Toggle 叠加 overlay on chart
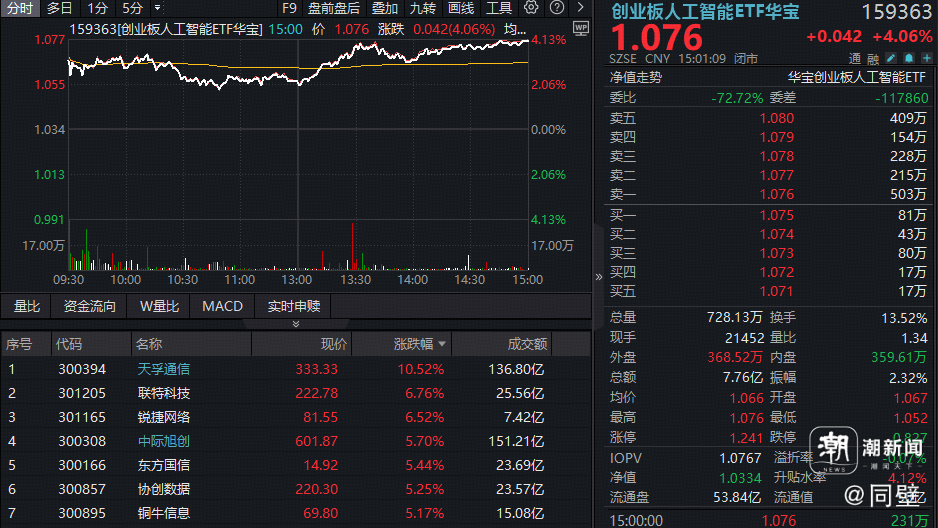 pos(385,8)
